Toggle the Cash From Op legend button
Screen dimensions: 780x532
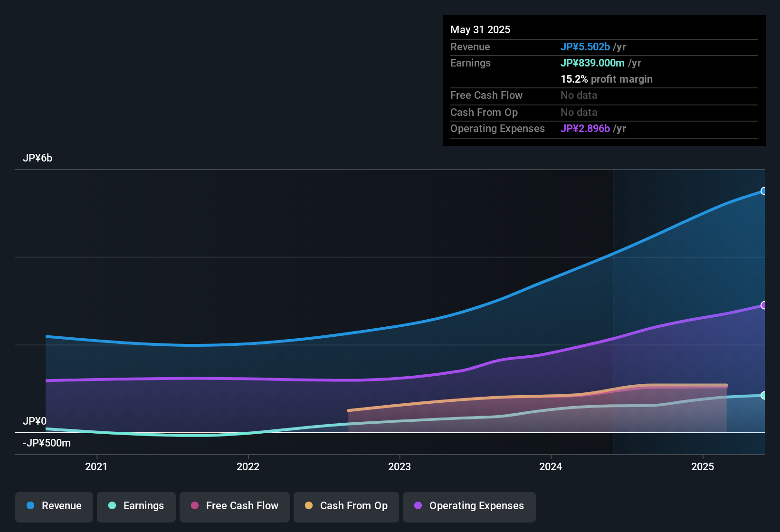point(346,507)
